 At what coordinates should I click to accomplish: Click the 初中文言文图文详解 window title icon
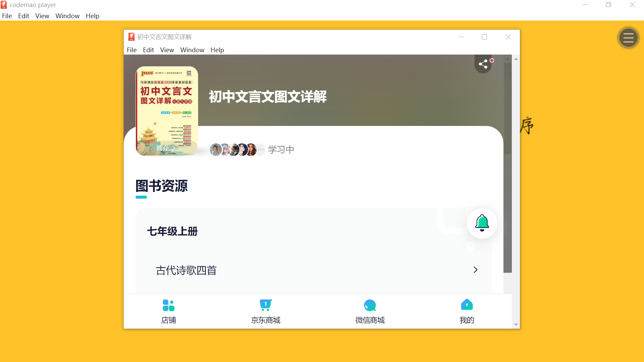pyautogui.click(x=131, y=37)
